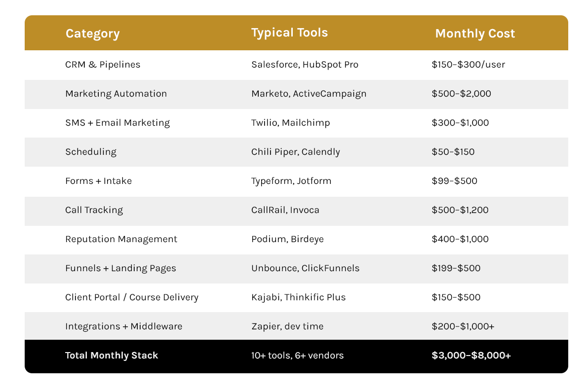
Task: Click Unbounce, ClickFunnels tools cell
Action: pos(306,268)
